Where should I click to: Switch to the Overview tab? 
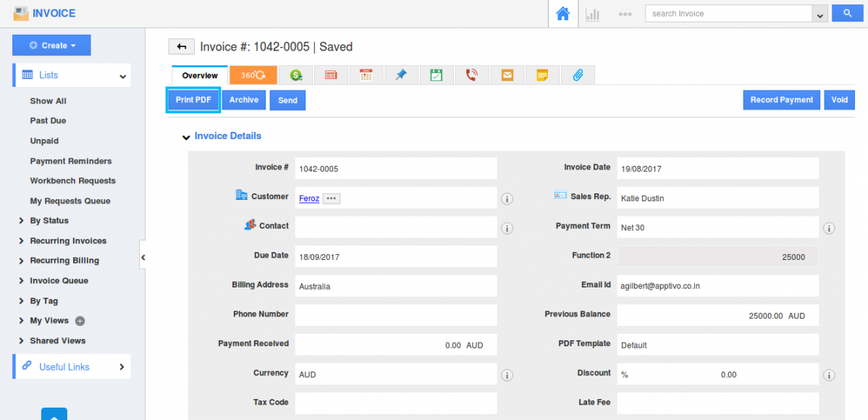(x=200, y=75)
